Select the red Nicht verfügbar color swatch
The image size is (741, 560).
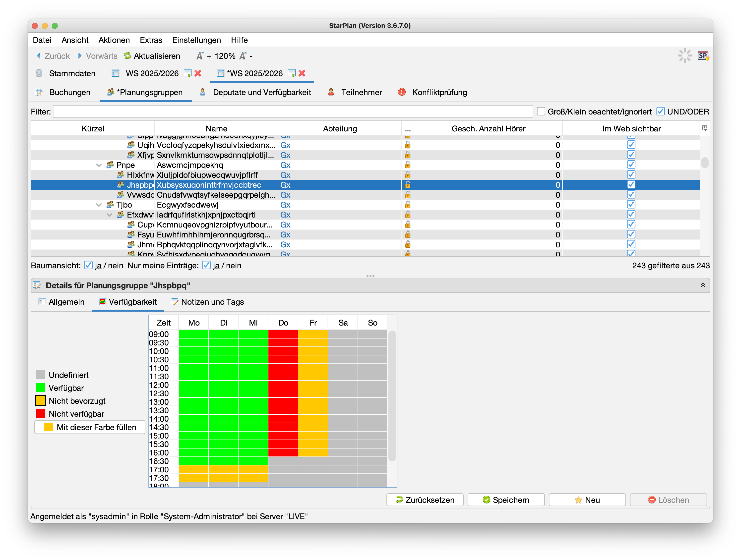click(41, 414)
